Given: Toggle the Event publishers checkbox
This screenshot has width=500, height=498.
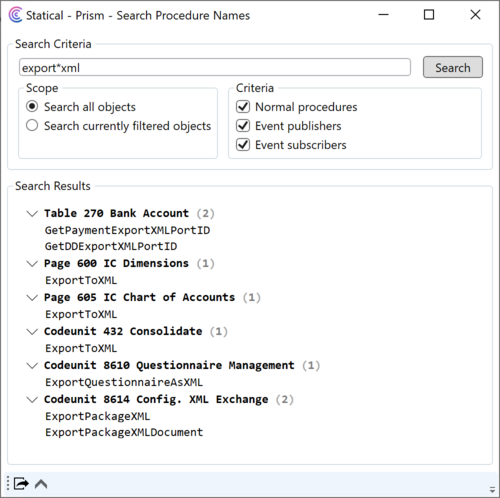Looking at the screenshot, I should point(243,126).
